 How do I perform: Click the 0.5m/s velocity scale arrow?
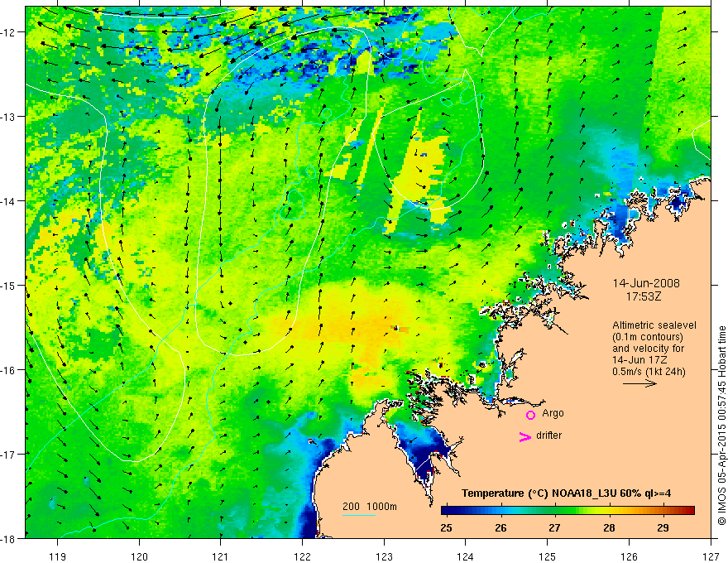click(x=639, y=383)
